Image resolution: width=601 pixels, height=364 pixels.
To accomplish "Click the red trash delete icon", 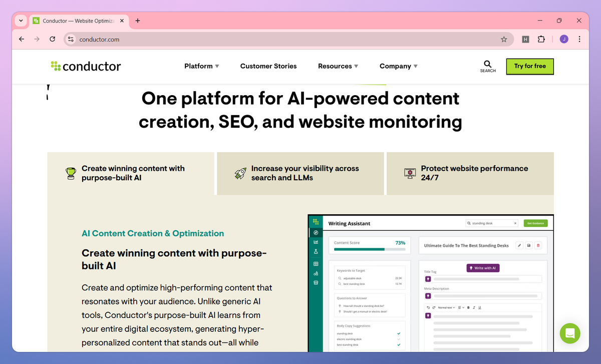I will click(x=538, y=245).
